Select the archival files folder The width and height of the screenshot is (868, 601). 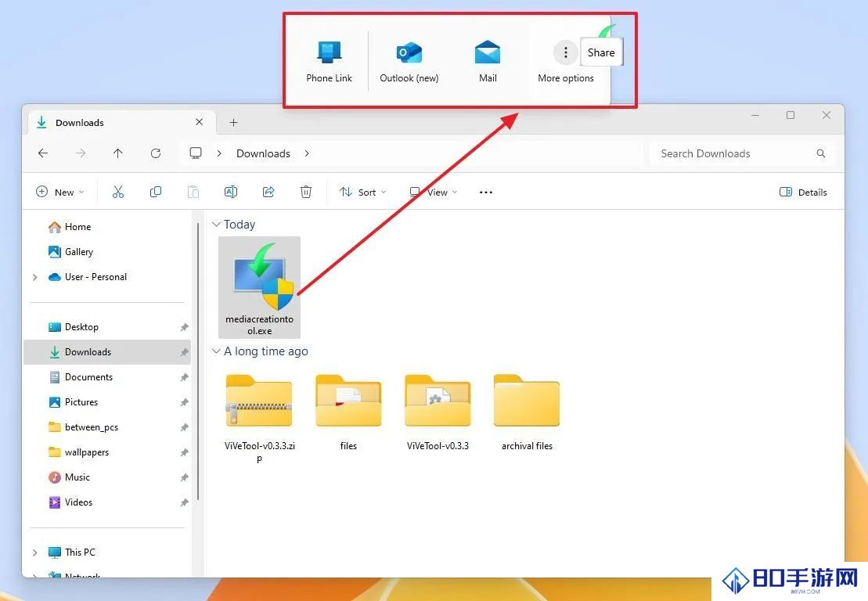(527, 412)
